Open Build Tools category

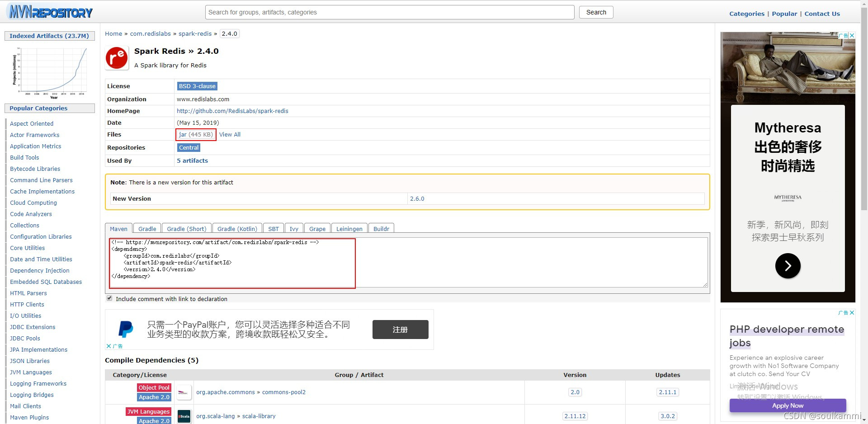click(24, 157)
